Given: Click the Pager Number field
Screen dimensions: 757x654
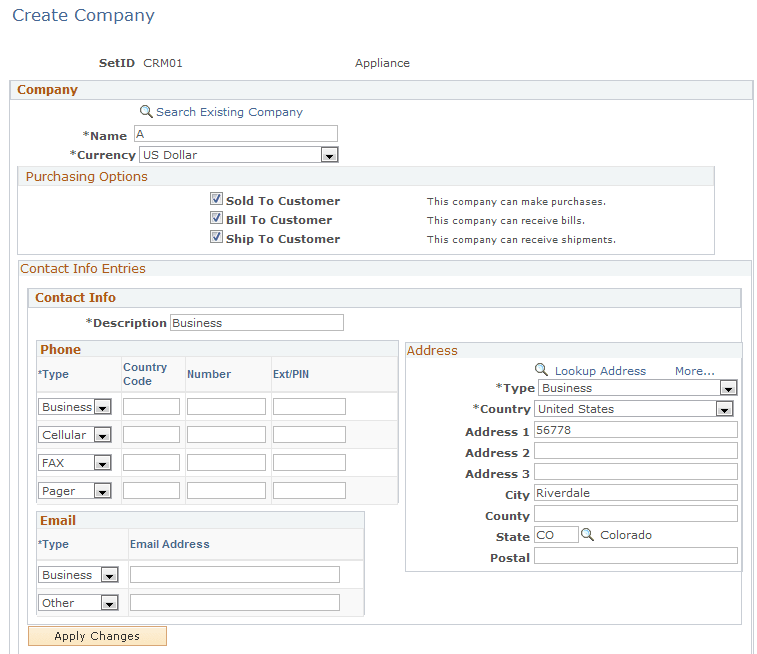Looking at the screenshot, I should [x=226, y=490].
